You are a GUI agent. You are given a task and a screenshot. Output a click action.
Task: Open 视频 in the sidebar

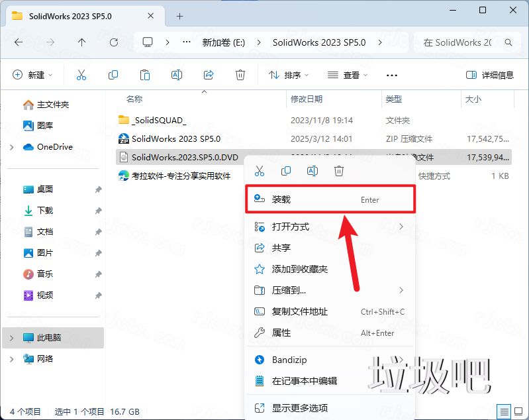[38, 295]
